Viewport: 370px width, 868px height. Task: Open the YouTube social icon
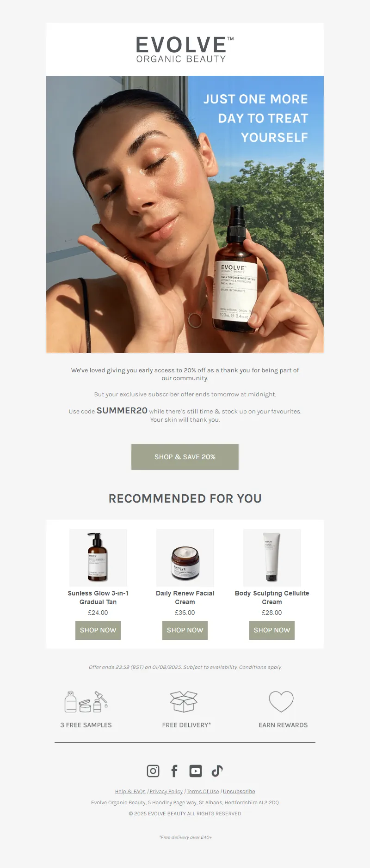tap(196, 771)
